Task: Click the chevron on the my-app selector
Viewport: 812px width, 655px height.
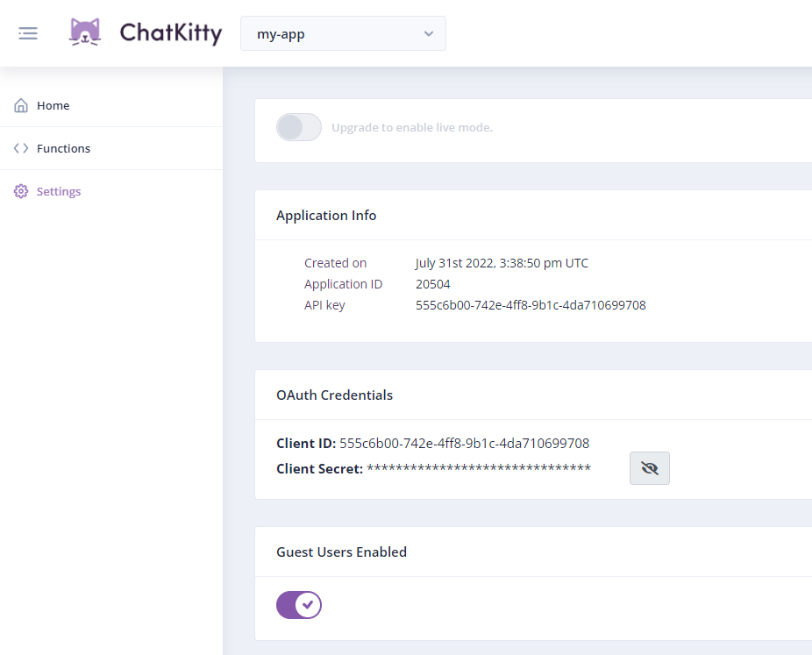Action: coord(429,33)
